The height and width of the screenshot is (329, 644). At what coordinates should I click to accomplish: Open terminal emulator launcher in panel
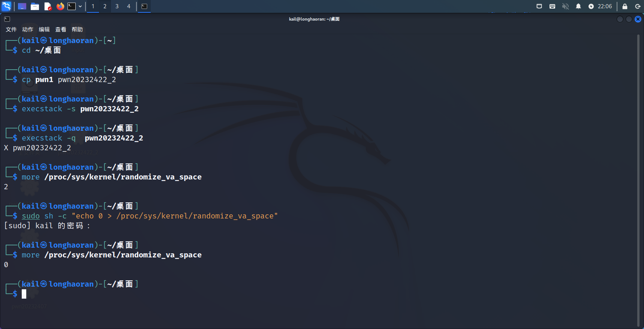point(72,6)
